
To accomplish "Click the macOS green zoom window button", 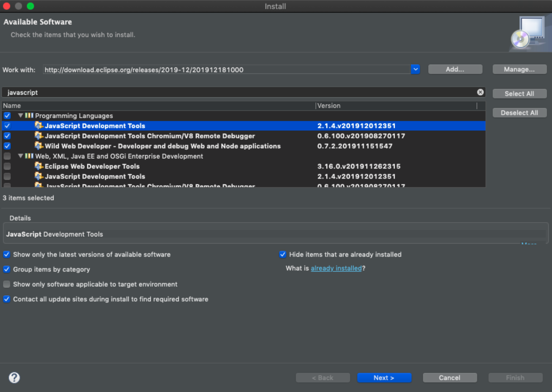I will pyautogui.click(x=30, y=6).
